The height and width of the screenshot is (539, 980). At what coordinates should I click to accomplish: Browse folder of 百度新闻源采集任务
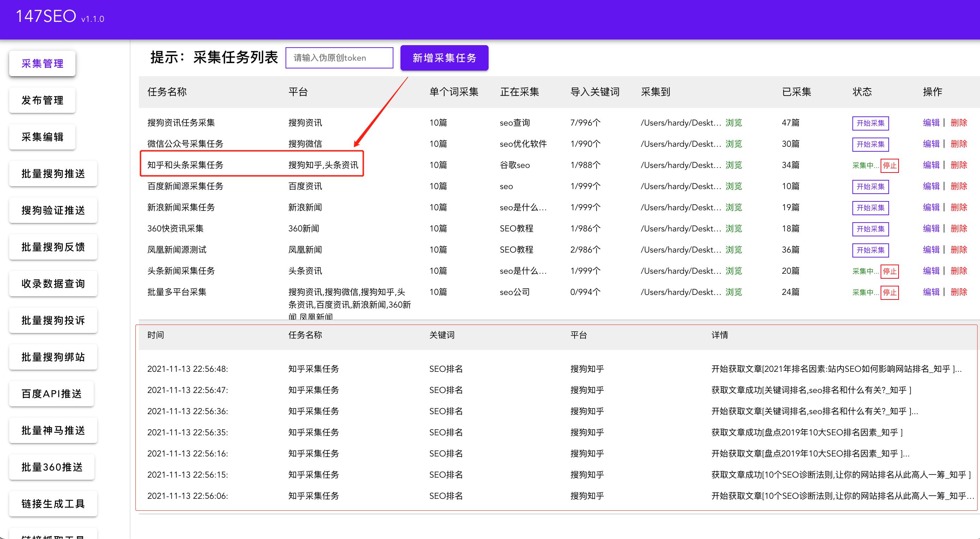(734, 186)
